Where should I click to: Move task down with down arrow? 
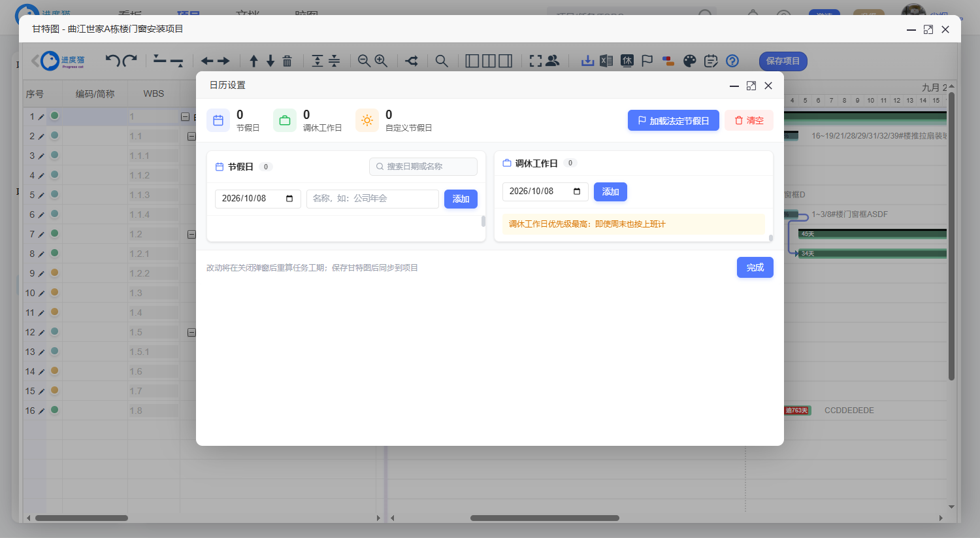(x=270, y=61)
